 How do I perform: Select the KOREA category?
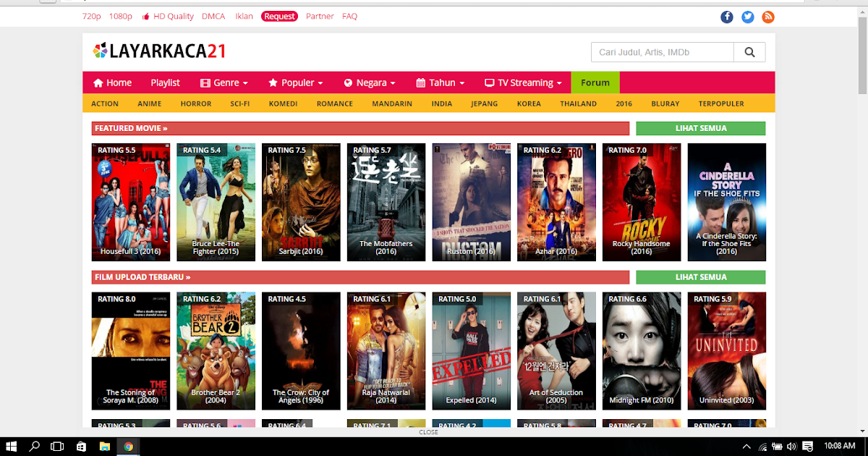(529, 104)
